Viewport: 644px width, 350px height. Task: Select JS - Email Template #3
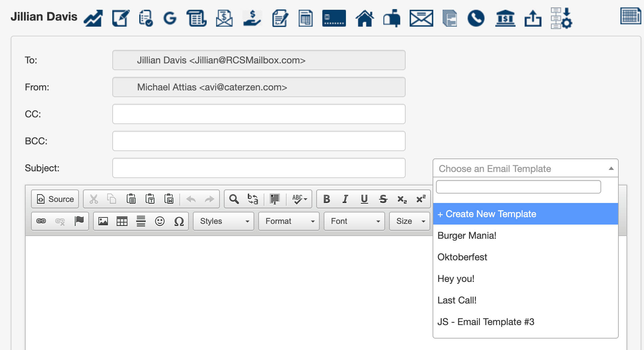[x=525, y=322]
